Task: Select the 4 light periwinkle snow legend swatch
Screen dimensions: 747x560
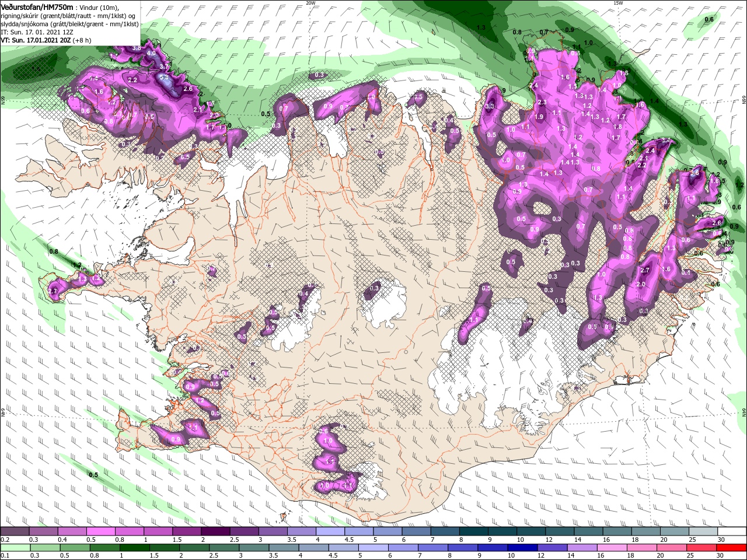Action: coord(329,531)
